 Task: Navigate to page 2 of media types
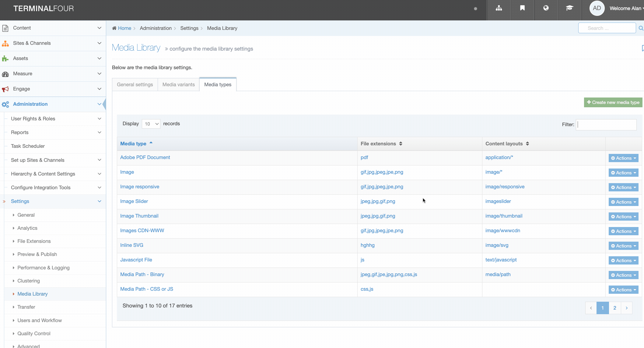[615, 308]
